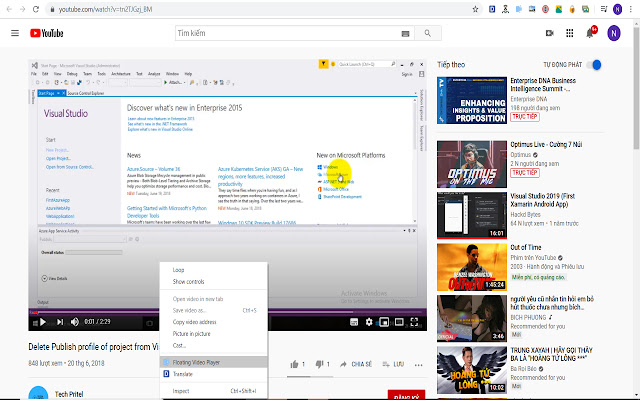Like the video with thumbs up
Screen dimensions: 640x400
click(294, 364)
